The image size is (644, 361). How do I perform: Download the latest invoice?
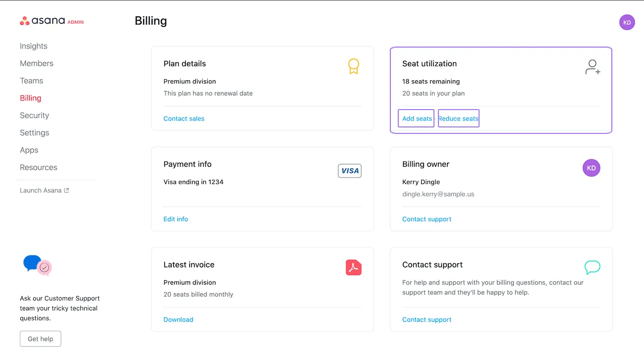pos(178,320)
